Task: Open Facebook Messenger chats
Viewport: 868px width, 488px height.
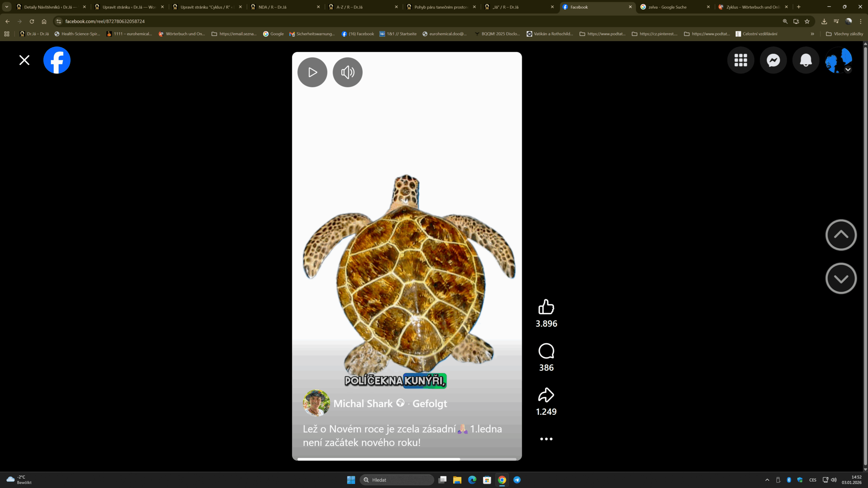Action: (773, 60)
